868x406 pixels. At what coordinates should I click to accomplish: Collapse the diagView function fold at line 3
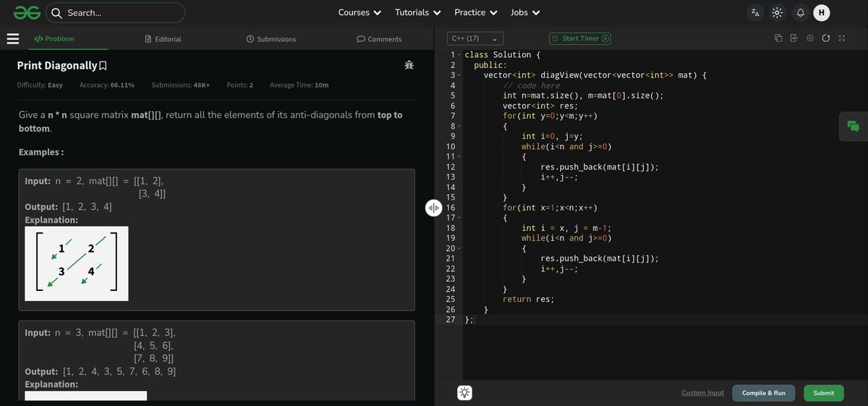[459, 75]
